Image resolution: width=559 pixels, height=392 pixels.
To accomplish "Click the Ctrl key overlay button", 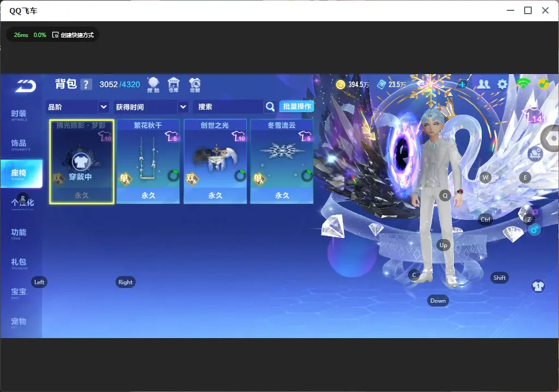I will (x=485, y=219).
